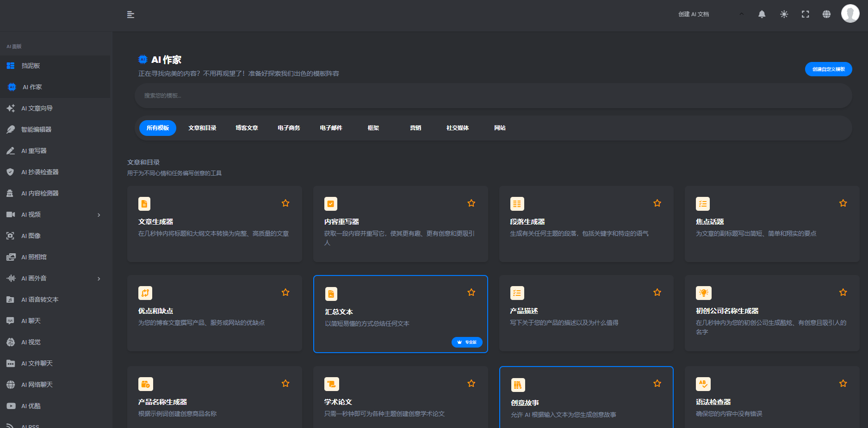Click the template search input field

coord(493,96)
